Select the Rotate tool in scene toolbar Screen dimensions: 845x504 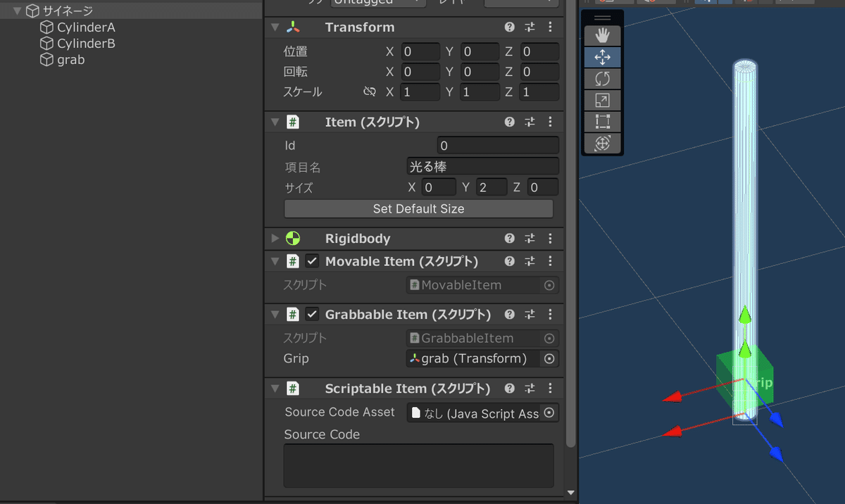603,78
